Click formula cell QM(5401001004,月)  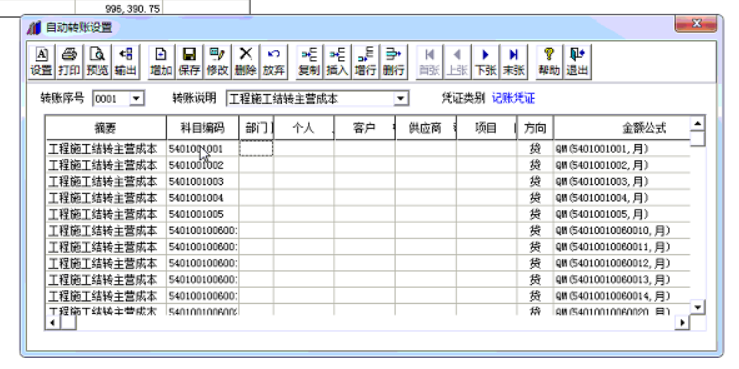click(622, 197)
